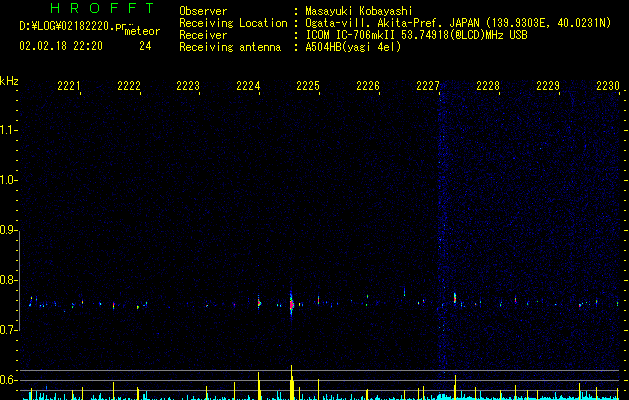Click the meteor label
Image resolution: width=629 pixels, height=400 pixels.
pyautogui.click(x=142, y=31)
